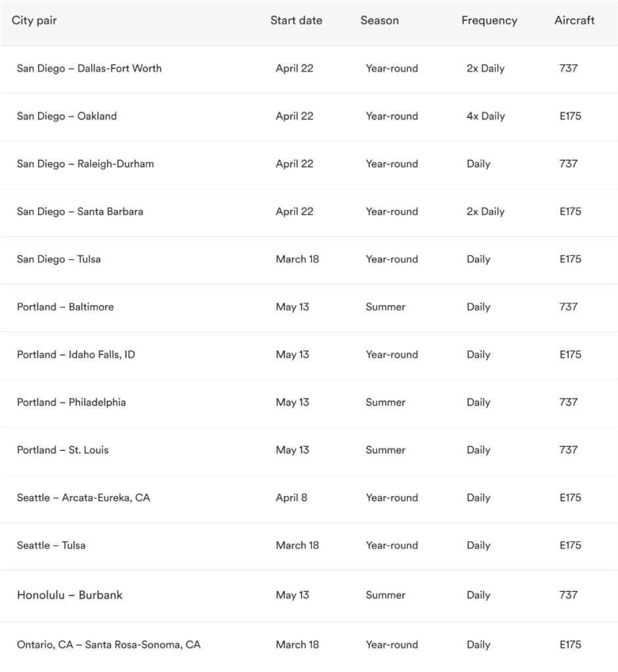Select the San Diego – Dallas-Fort Worth route

point(89,68)
